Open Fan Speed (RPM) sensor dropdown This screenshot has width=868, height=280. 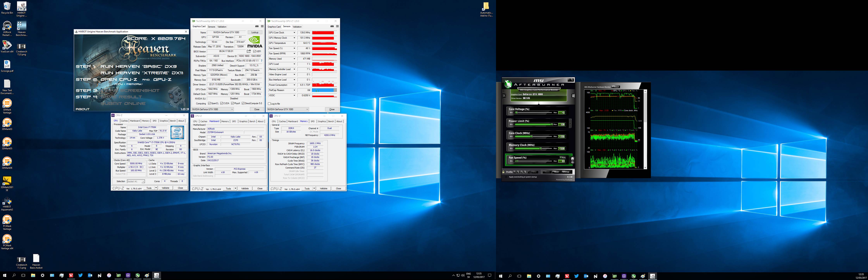(x=294, y=54)
